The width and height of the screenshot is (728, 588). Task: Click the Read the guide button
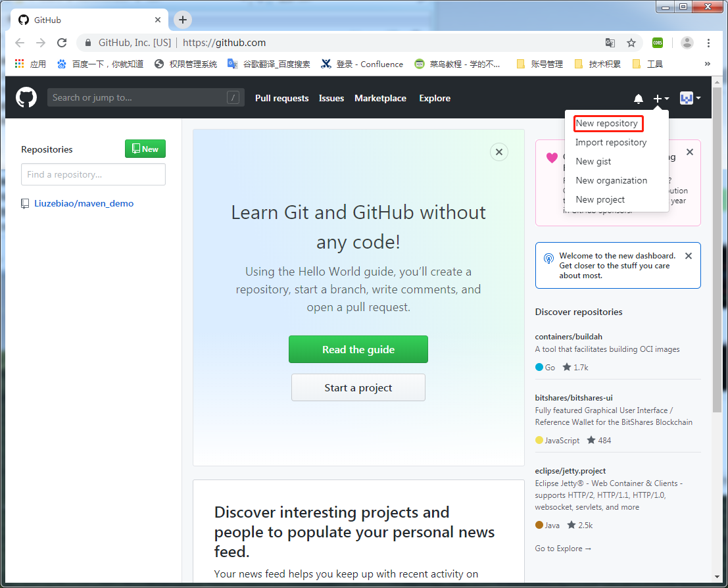358,349
